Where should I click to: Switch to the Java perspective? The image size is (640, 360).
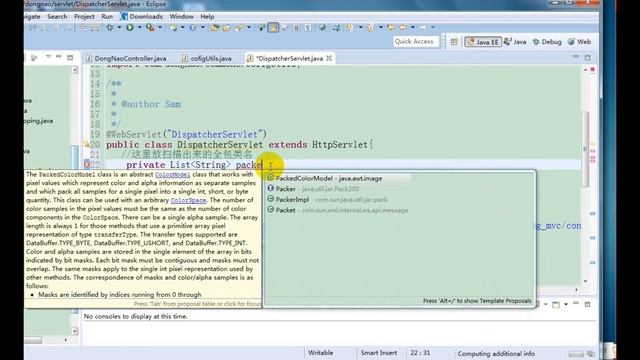[515, 42]
